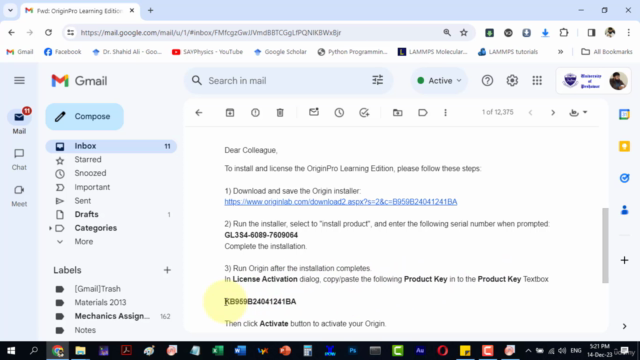The height and width of the screenshot is (360, 640).
Task: Reload the page in browser
Action: tap(48, 33)
